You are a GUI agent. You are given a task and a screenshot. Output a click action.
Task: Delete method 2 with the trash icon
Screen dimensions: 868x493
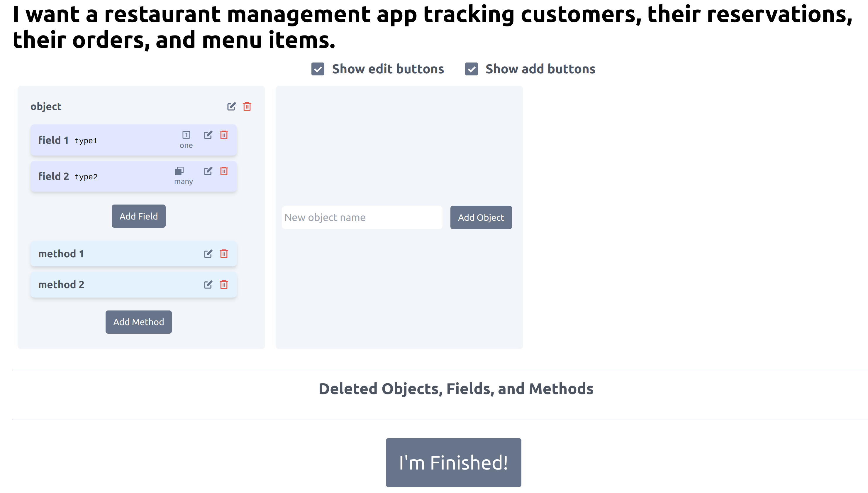(224, 285)
